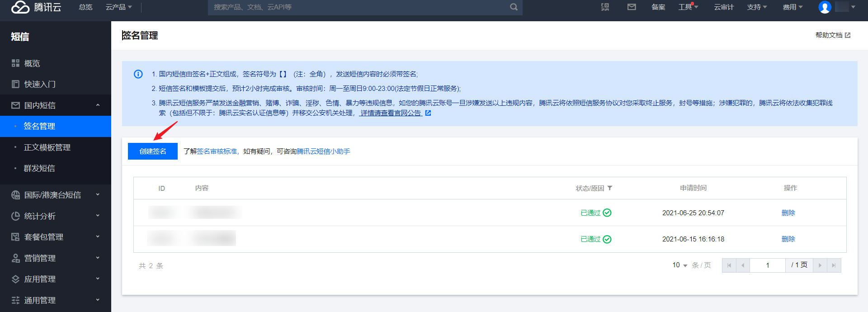This screenshot has height=312, width=868.
Task: Click the Tencent Cloud logo
Action: (x=36, y=7)
